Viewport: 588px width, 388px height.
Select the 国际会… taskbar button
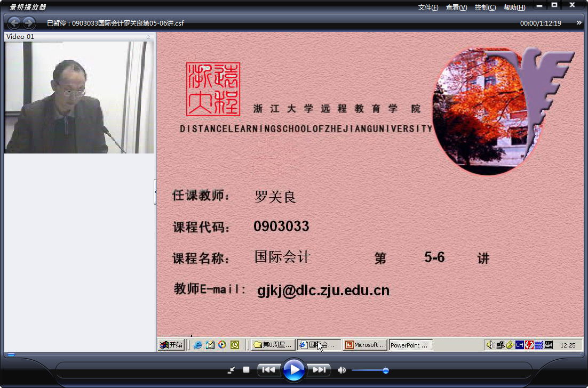tap(320, 344)
